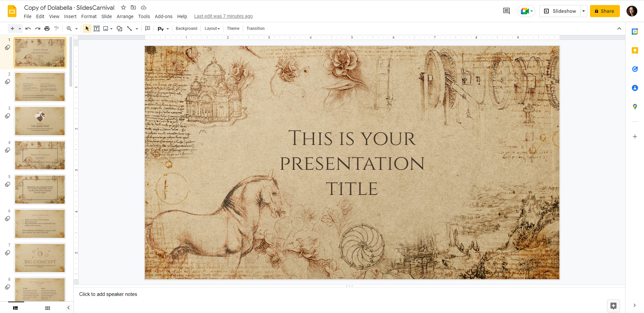Open the Slideshow options dropdown arrow
Screen dimensions: 644x313
pyautogui.click(x=584, y=11)
